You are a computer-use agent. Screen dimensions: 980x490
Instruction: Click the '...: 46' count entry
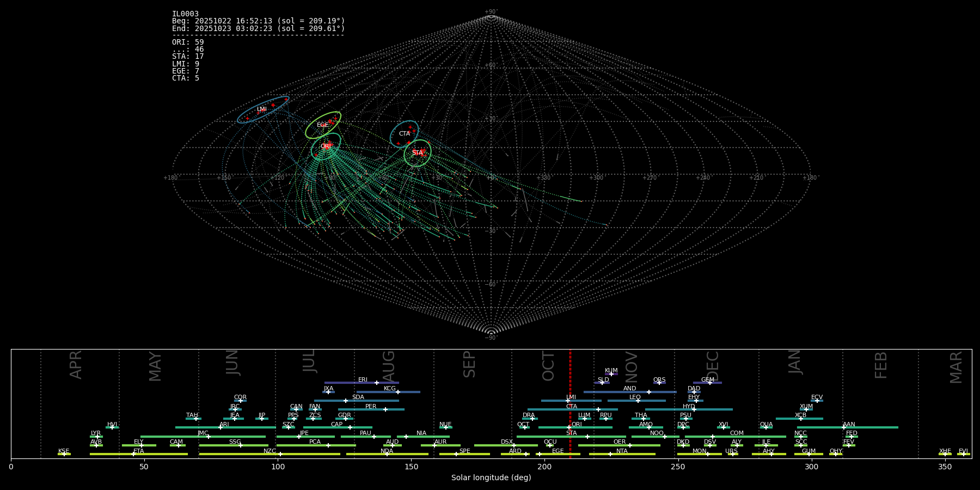(188, 50)
